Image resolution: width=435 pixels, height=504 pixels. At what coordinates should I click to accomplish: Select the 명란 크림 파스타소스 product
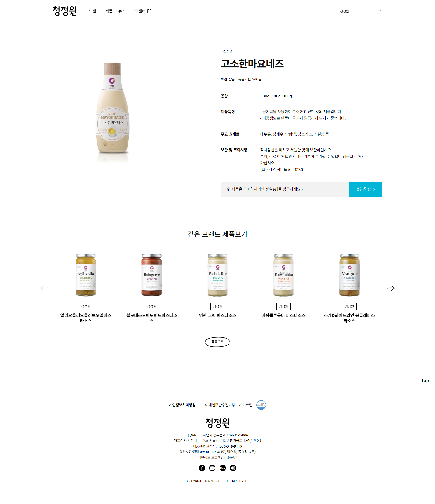[217, 315]
